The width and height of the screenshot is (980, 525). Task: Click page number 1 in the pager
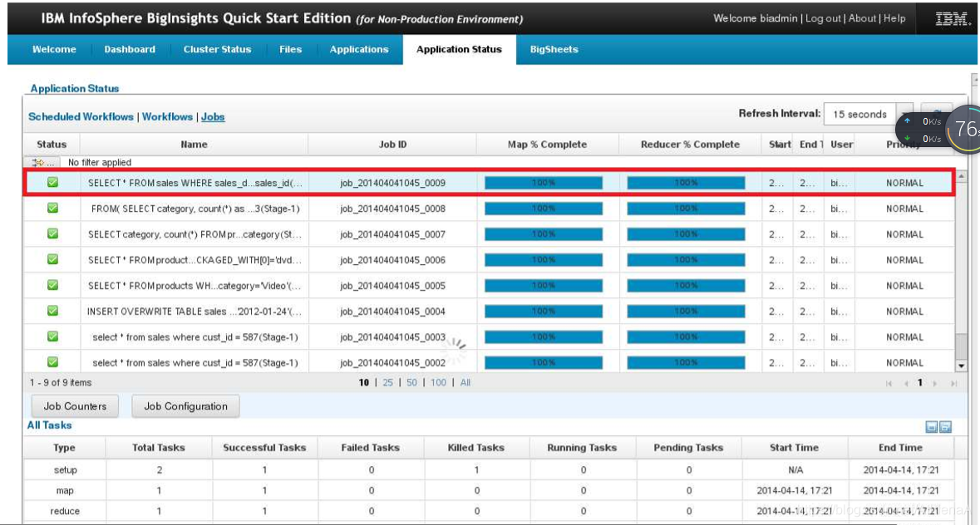pyautogui.click(x=919, y=383)
